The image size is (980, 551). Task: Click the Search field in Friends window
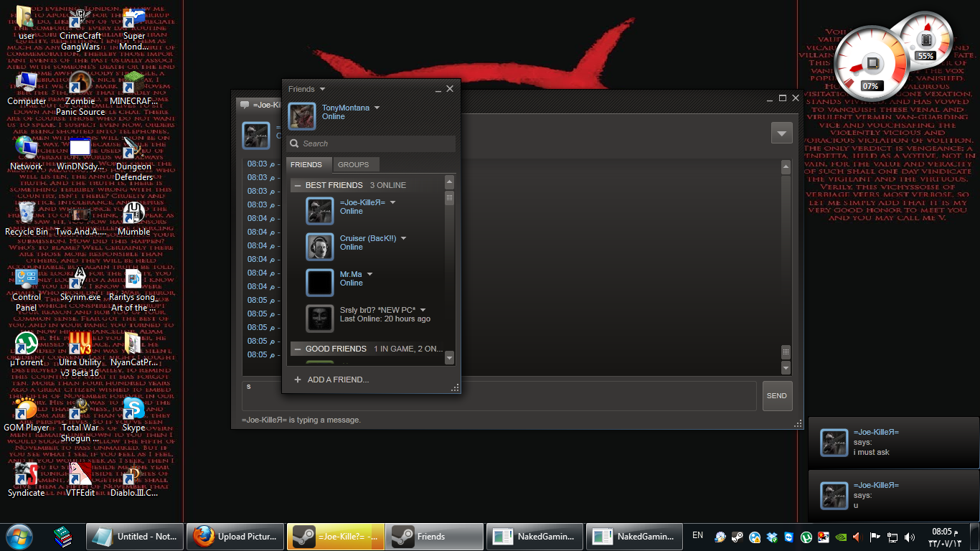(x=371, y=143)
